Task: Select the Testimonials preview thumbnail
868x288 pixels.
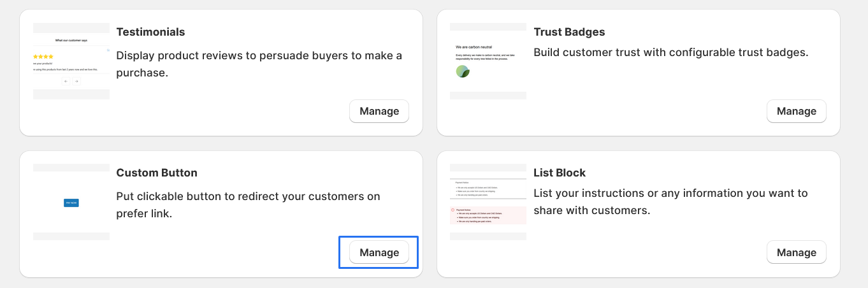Action: coord(71,61)
